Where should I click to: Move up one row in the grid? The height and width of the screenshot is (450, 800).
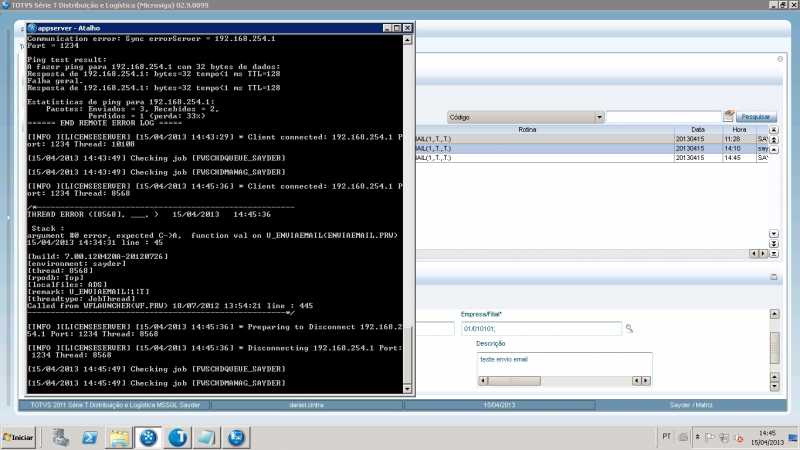(773, 149)
